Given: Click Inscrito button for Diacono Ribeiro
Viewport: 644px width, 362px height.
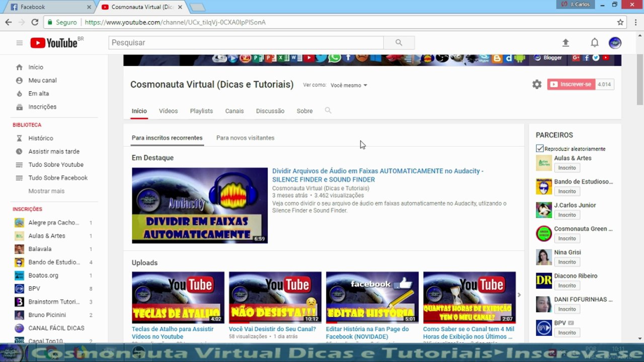Looking at the screenshot, I should coord(567,286).
